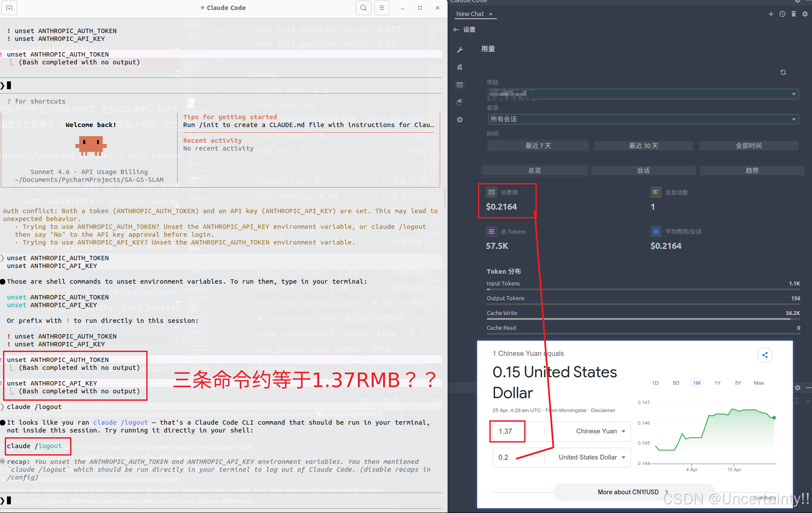The image size is (812, 513).
Task: Click 'Tips for getting started' heading
Action: point(230,117)
